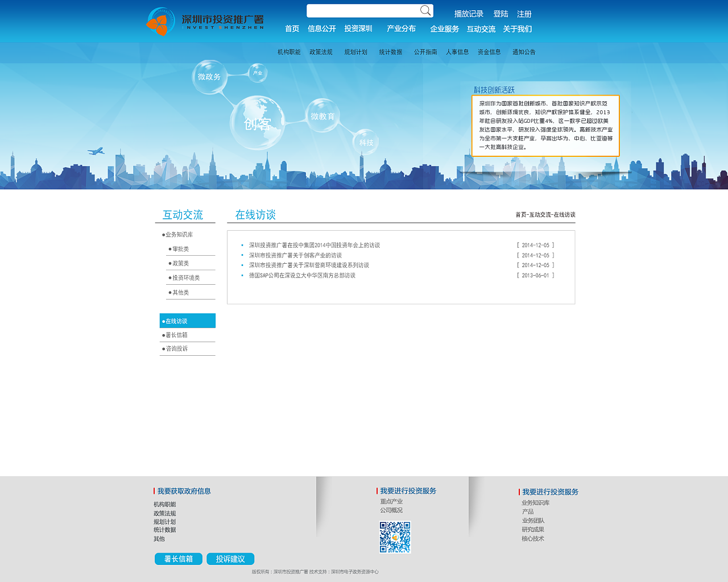This screenshot has width=728, height=582.
Task: Click the 创客 globe bubble
Action: click(x=257, y=123)
